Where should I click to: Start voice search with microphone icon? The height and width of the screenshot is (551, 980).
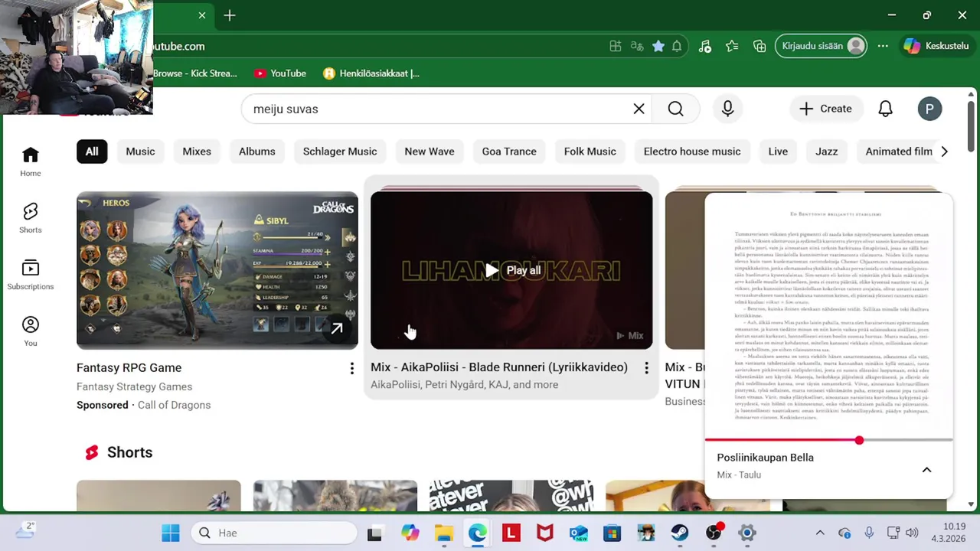727,109
